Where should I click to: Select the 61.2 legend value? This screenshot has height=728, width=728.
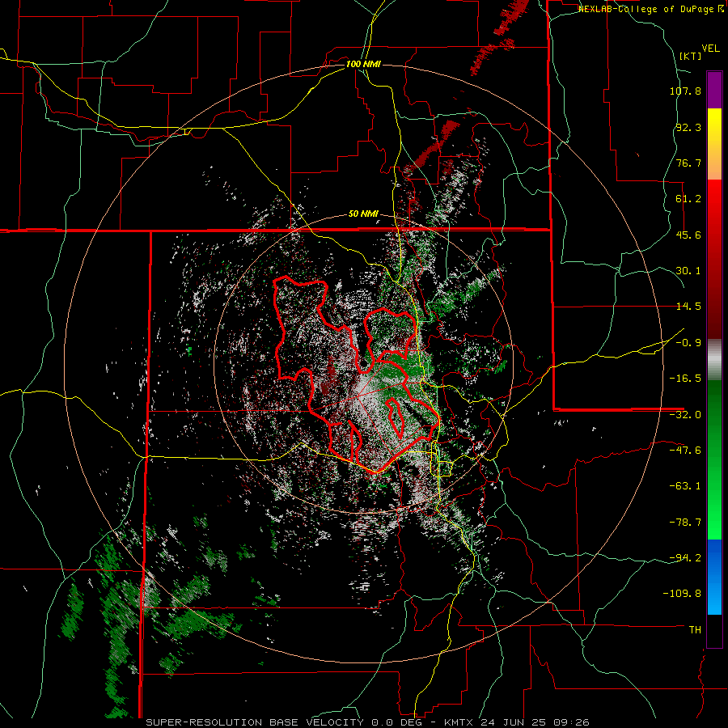688,199
